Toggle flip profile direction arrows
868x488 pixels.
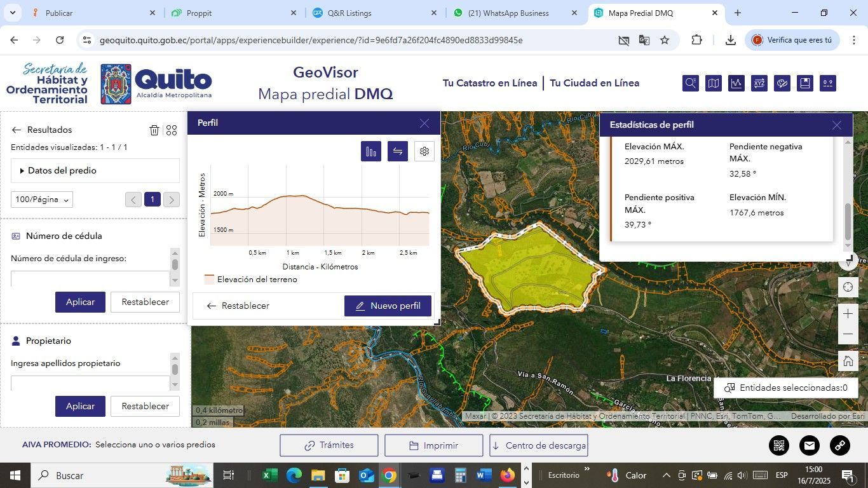click(398, 151)
